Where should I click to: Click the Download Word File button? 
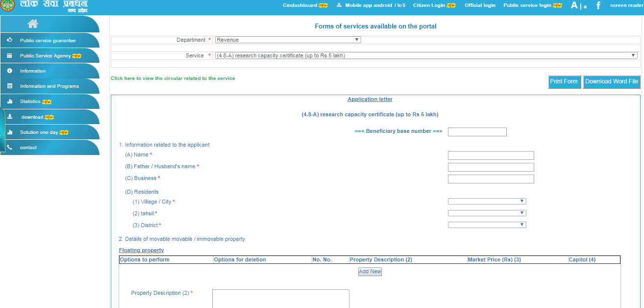point(611,81)
